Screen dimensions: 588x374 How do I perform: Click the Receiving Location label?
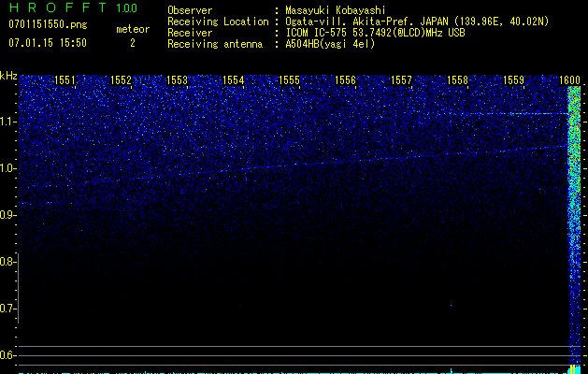(x=218, y=22)
